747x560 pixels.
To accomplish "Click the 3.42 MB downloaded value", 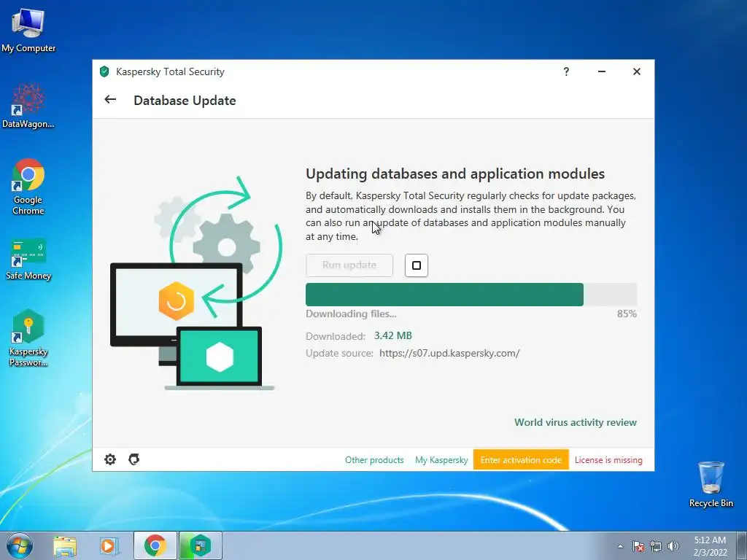I will pos(392,335).
